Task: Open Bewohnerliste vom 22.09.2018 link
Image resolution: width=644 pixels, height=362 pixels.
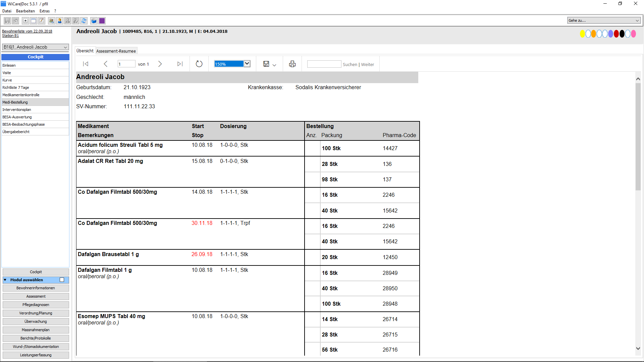Action: click(27, 31)
